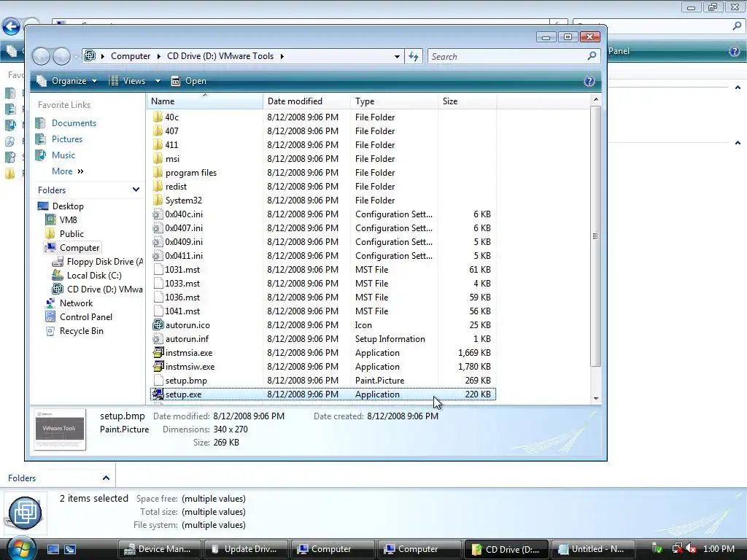Click the 0x0411.ini file name

pyautogui.click(x=184, y=256)
